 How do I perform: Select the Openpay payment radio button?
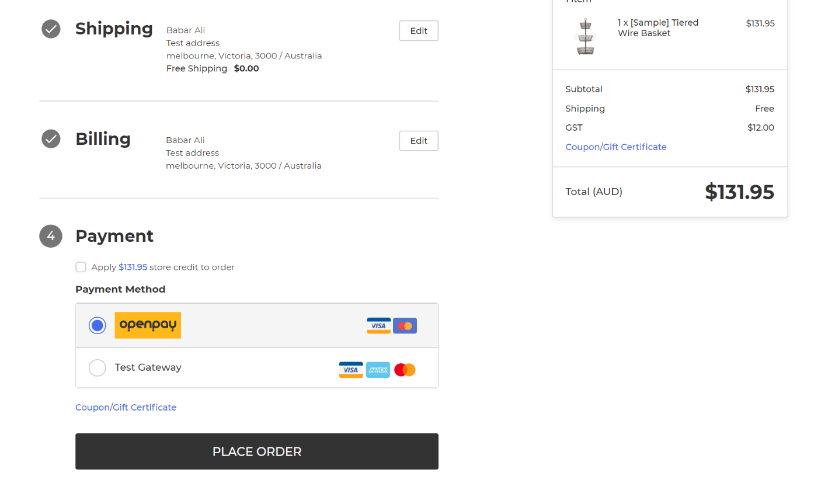pos(98,325)
